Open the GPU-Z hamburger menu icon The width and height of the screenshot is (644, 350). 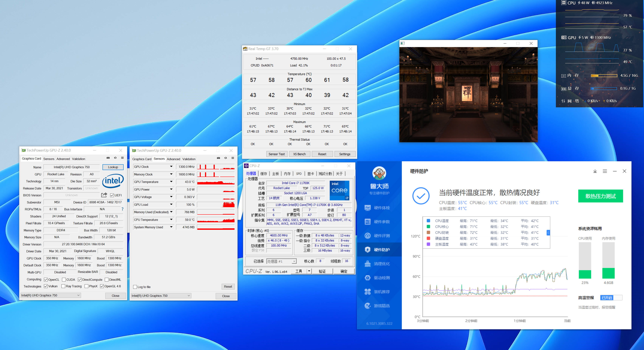(122, 158)
